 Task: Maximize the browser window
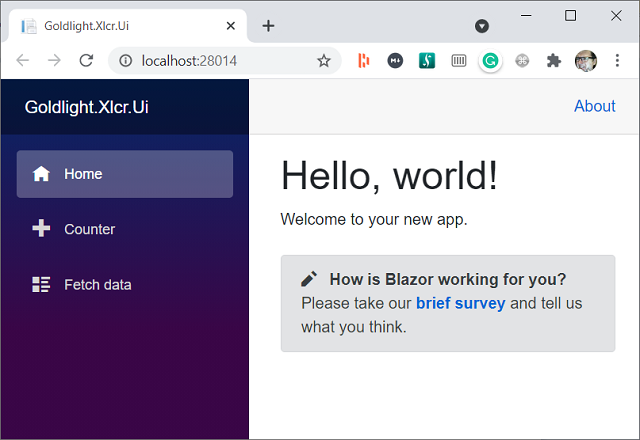point(570,16)
